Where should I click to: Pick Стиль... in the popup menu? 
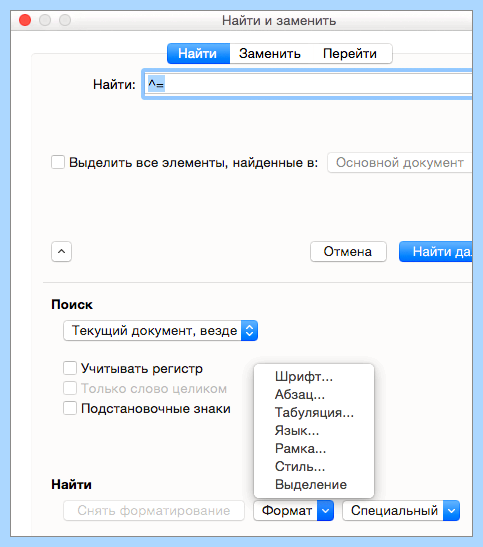click(314, 466)
